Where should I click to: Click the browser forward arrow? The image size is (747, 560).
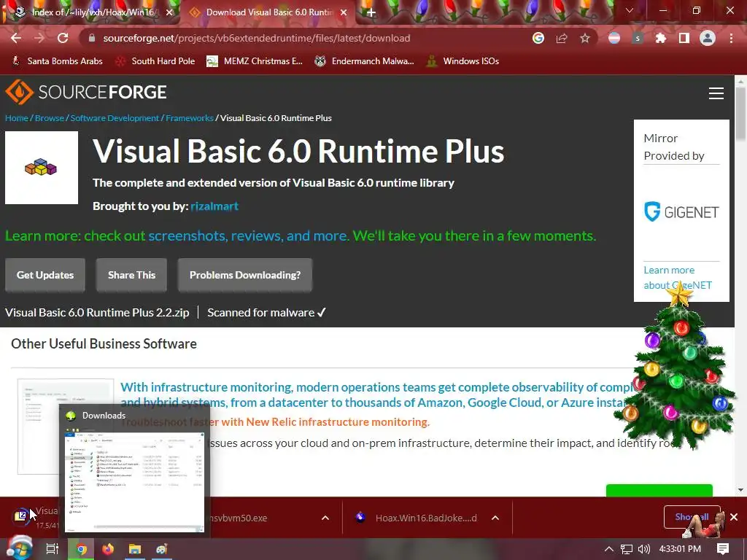pos(39,38)
